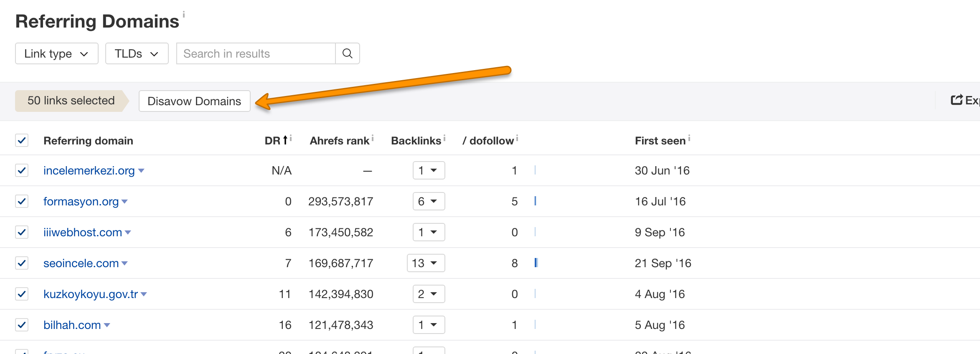Click the Disavow Domains button
The height and width of the screenshot is (354, 980).
tap(194, 101)
